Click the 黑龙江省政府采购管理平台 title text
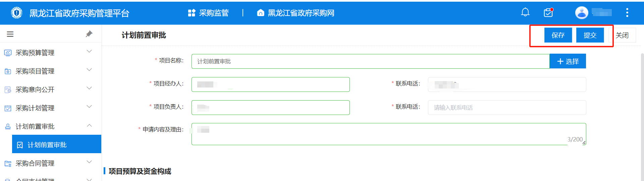Viewport: 644px width, 181px height. [x=79, y=13]
